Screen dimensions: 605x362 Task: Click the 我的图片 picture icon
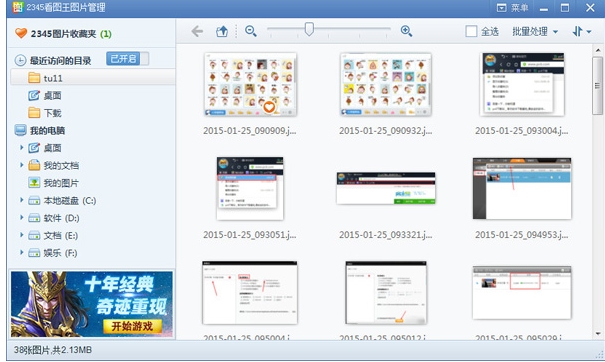(x=34, y=183)
